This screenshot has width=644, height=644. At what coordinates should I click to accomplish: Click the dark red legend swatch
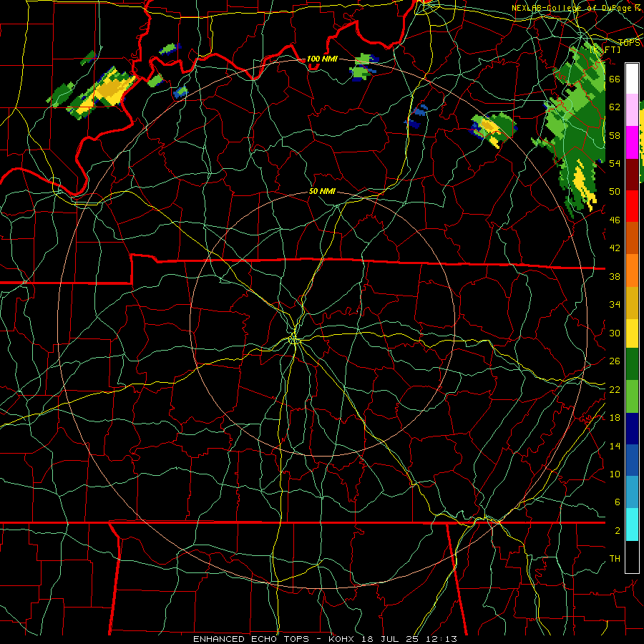point(632,175)
